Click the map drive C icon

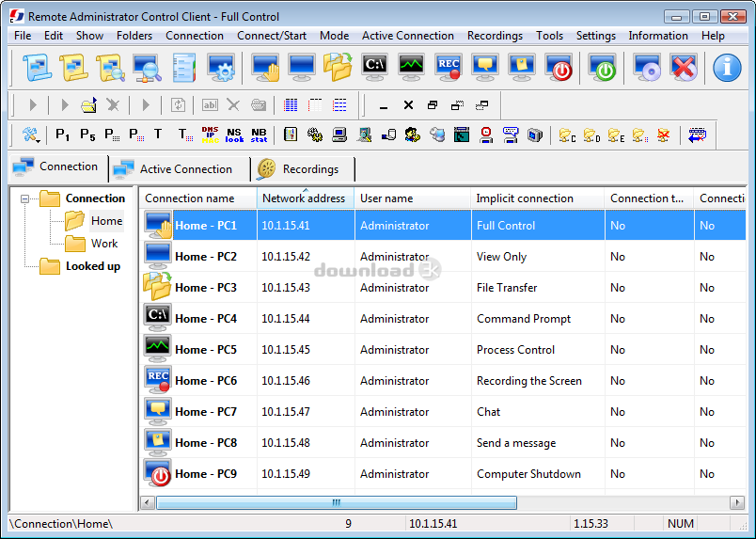coord(567,135)
